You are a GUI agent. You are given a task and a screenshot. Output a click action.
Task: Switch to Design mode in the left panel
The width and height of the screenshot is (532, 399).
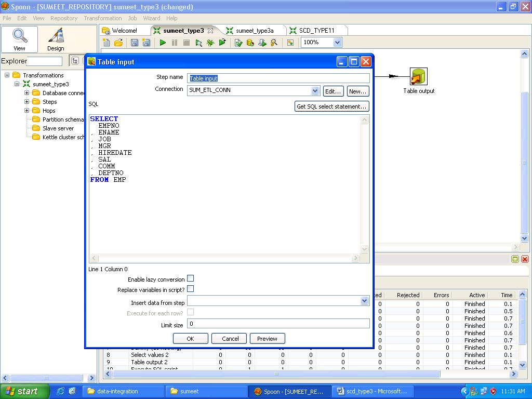tap(55, 39)
